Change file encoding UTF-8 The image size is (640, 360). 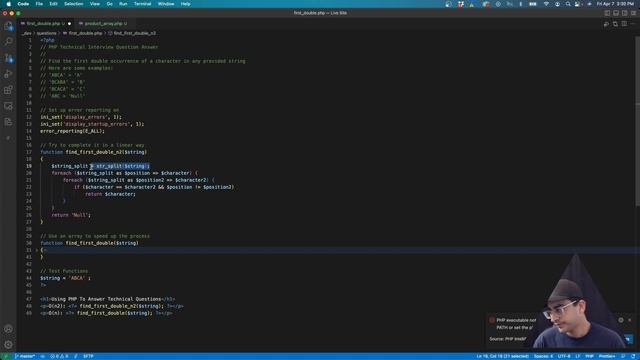564,356
